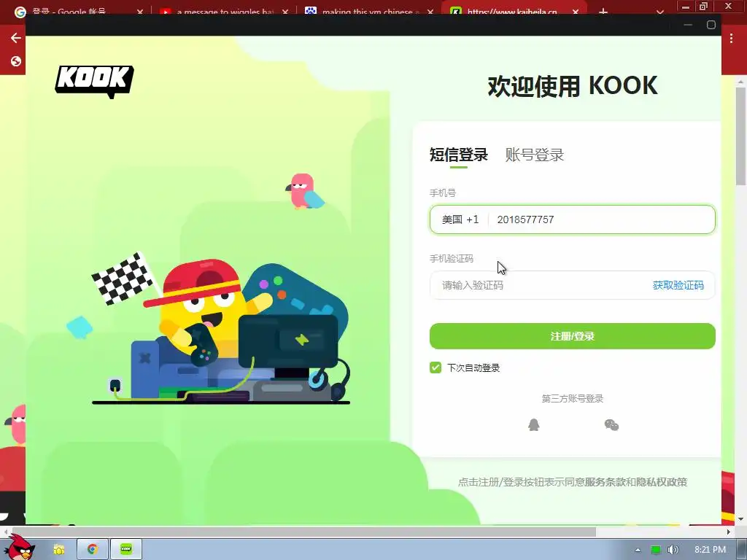Switch to the YouTube message to wiggles tab

pyautogui.click(x=224, y=12)
